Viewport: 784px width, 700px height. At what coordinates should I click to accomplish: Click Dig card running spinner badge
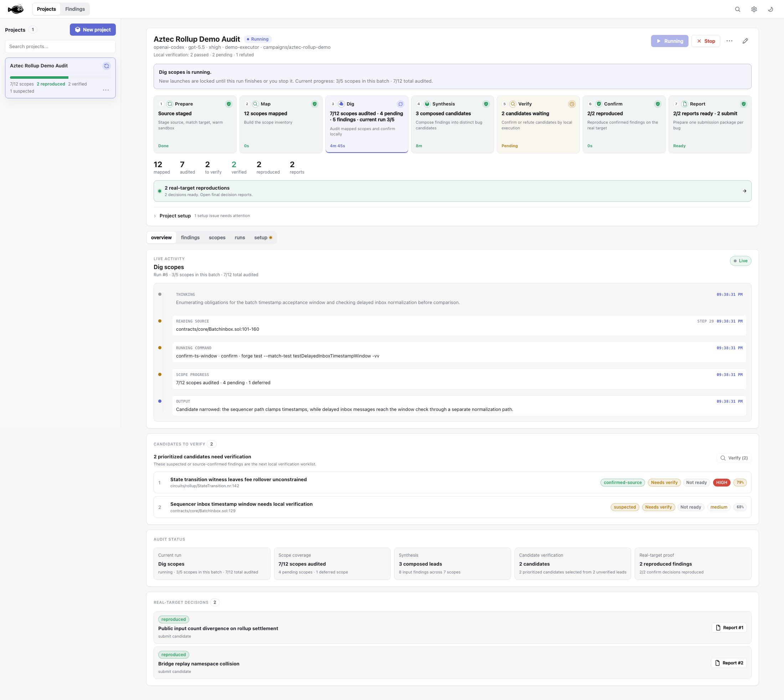point(400,104)
